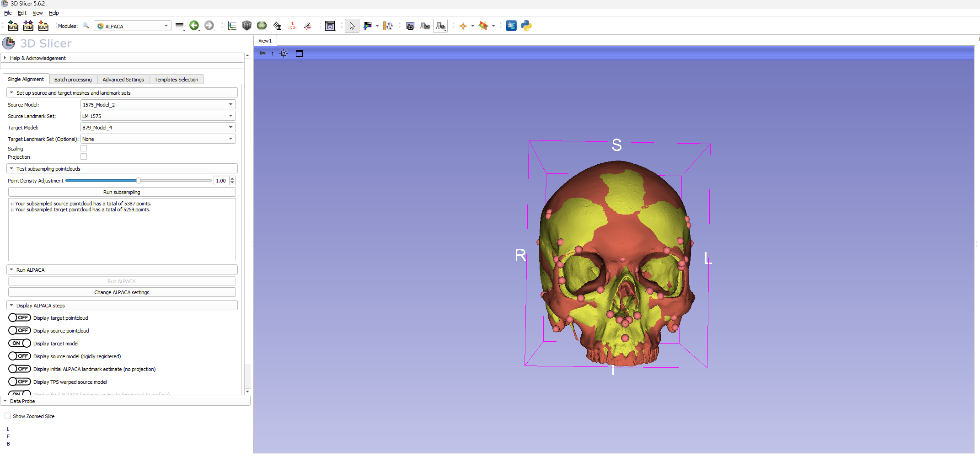Enable the Projection checkbox

(x=84, y=157)
